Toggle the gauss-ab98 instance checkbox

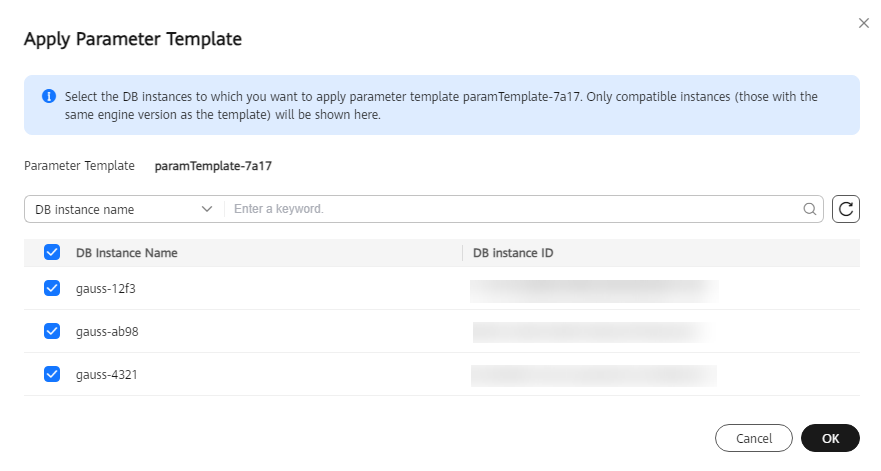coord(52,331)
